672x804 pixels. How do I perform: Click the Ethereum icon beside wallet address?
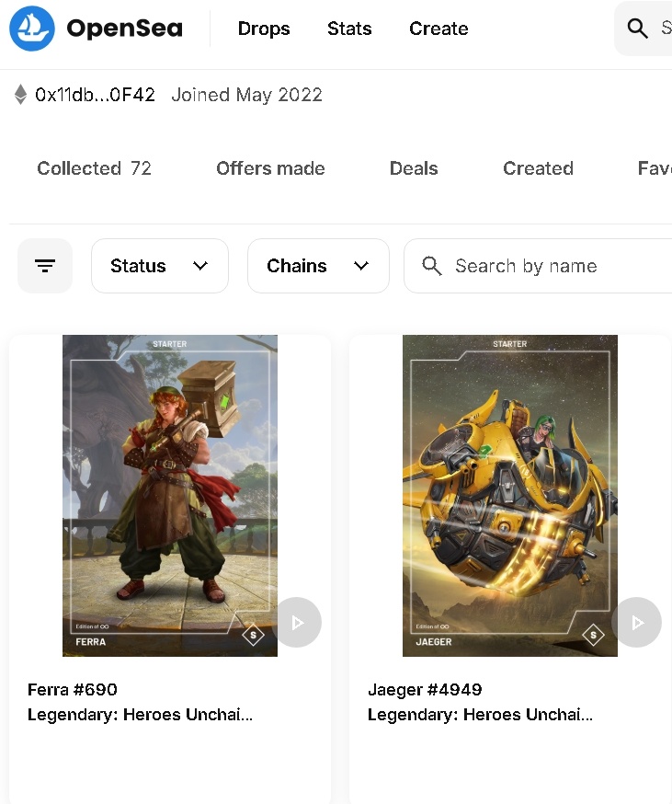pyautogui.click(x=20, y=95)
